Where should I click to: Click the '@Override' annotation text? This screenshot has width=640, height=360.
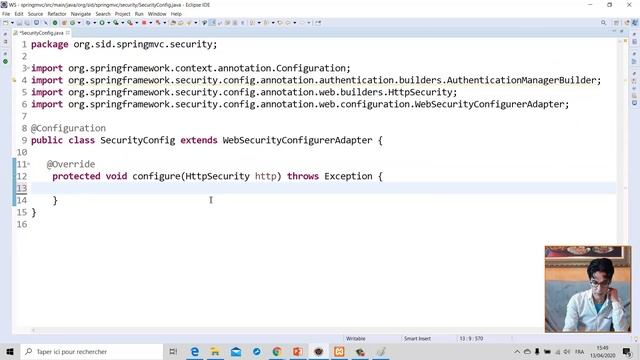(71, 164)
